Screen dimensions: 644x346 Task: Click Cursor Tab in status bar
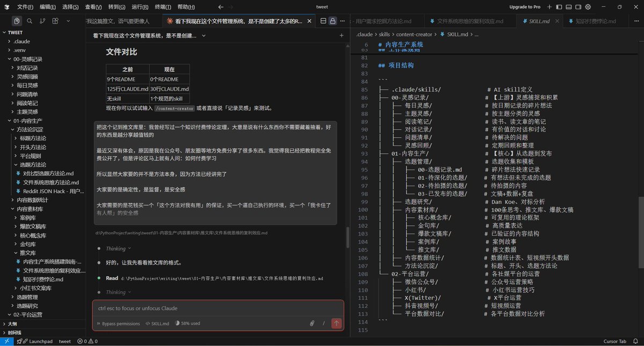[614, 341]
